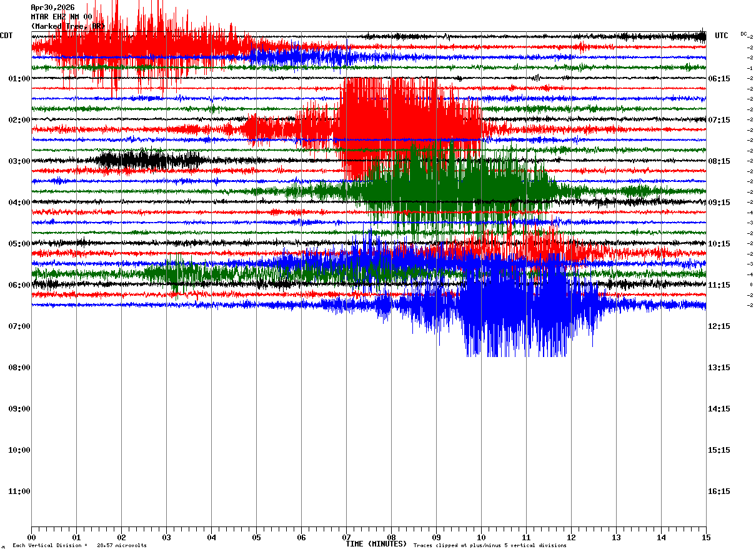756x554 pixels.
Task: Click the minute axis tick "04"
Action: click(211, 537)
